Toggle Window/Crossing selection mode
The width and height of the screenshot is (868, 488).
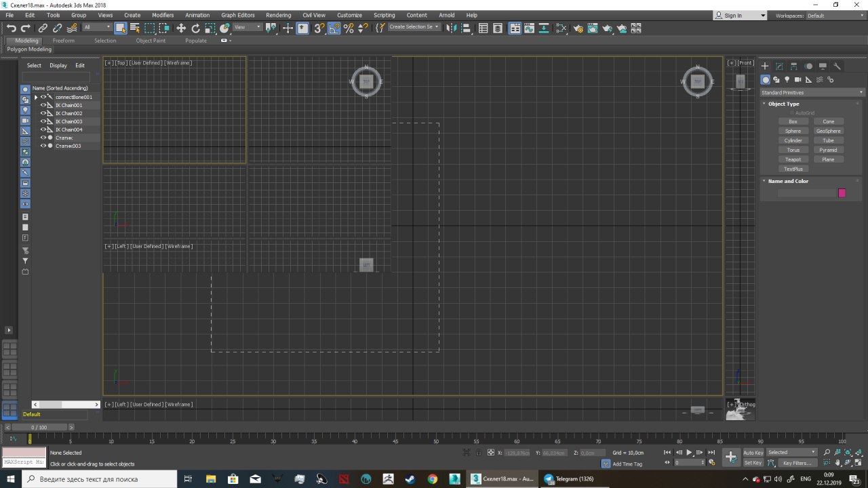point(164,28)
